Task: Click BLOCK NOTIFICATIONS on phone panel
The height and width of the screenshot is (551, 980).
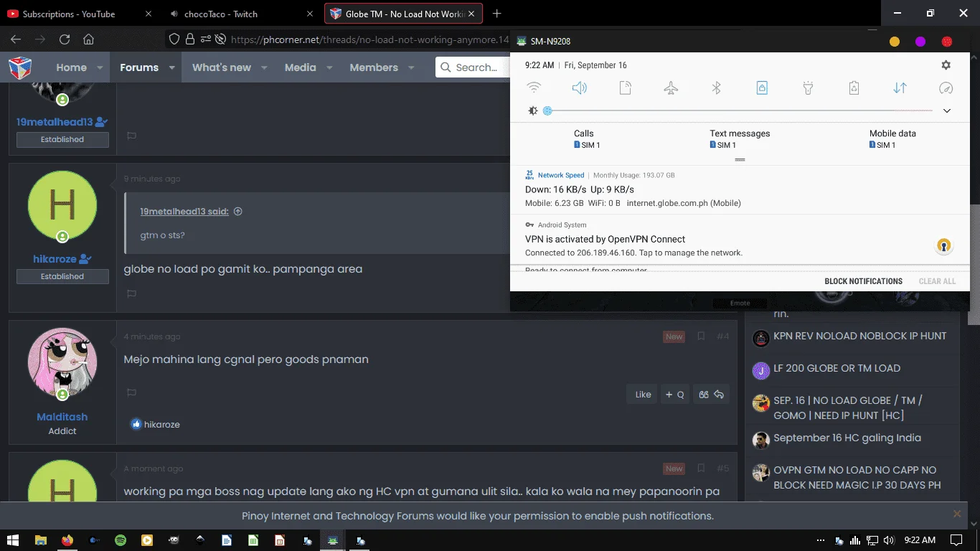Action: pyautogui.click(x=863, y=281)
